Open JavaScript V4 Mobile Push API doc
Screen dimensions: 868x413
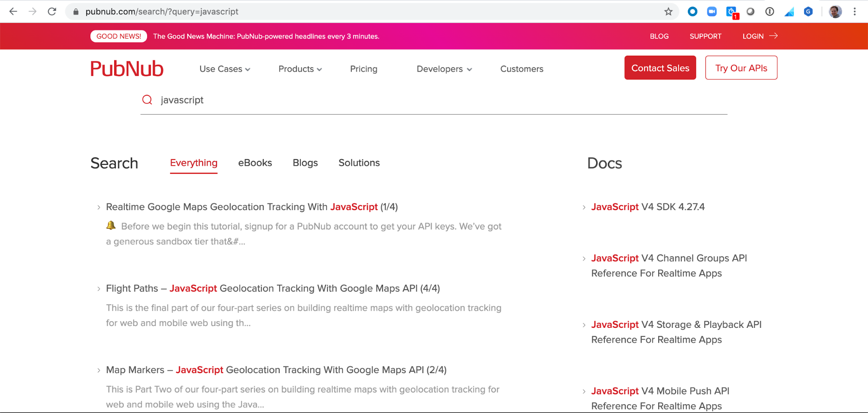pos(660,399)
